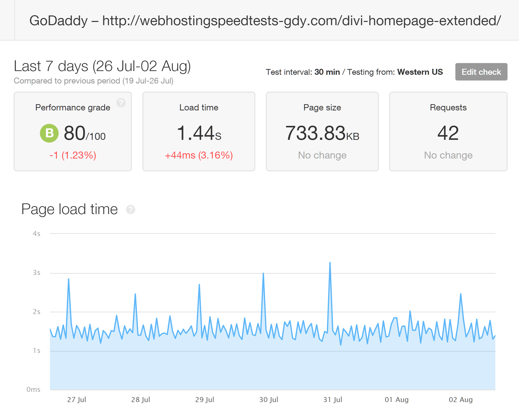The height and width of the screenshot is (420, 519).
Task: Select the Page size card
Action: pos(322,131)
